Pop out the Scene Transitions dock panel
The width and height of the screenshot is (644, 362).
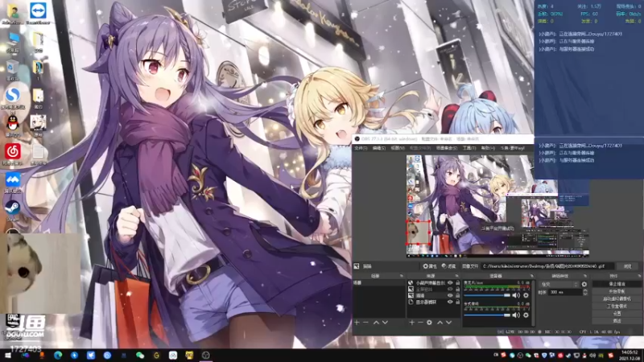click(586, 276)
